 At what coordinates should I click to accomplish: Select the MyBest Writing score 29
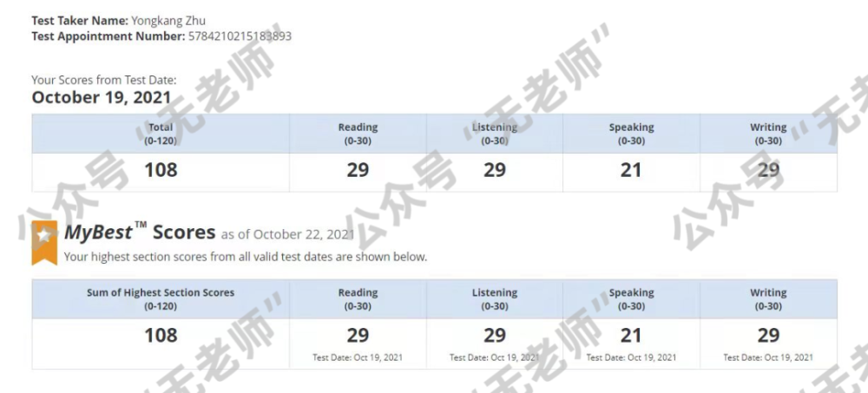pos(768,335)
